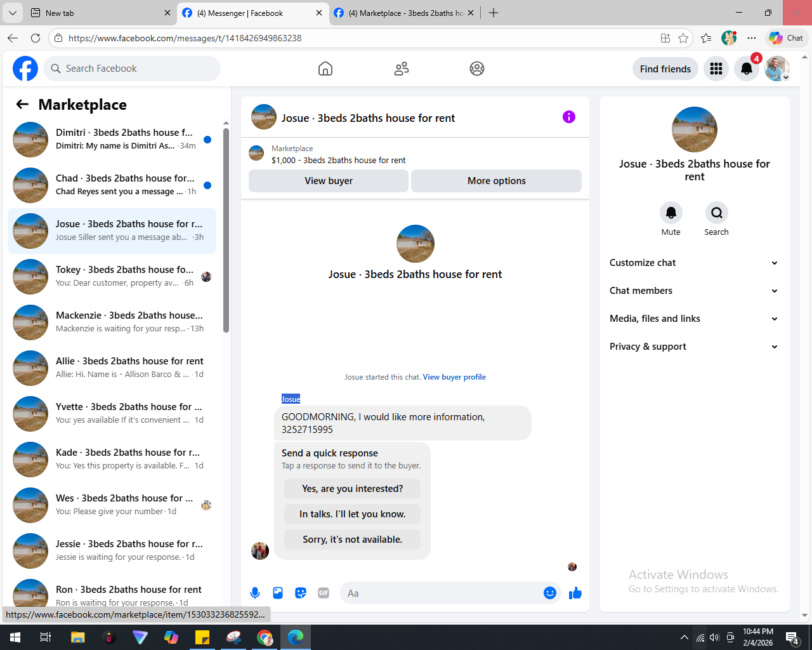
Task: Open the Facebook menu grid icon
Action: click(716, 69)
